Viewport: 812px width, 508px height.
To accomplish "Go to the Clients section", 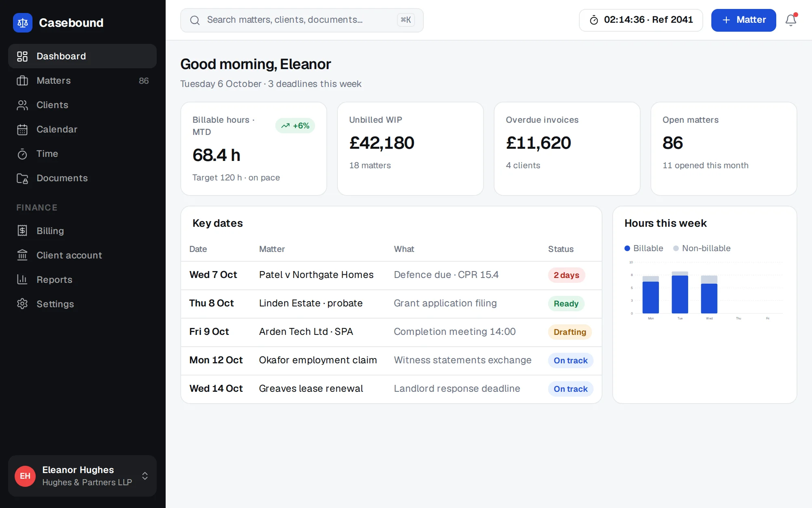I will 82,105.
